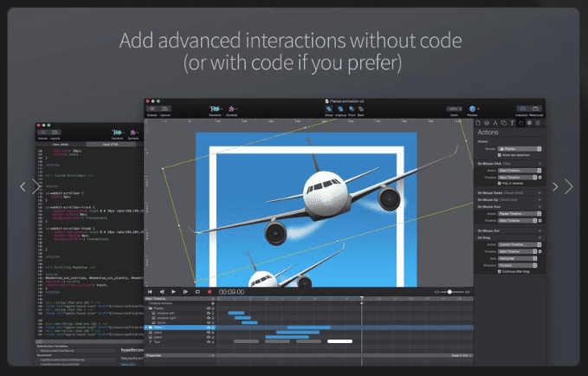Switch to the Typography inspector T icon

pos(513,123)
